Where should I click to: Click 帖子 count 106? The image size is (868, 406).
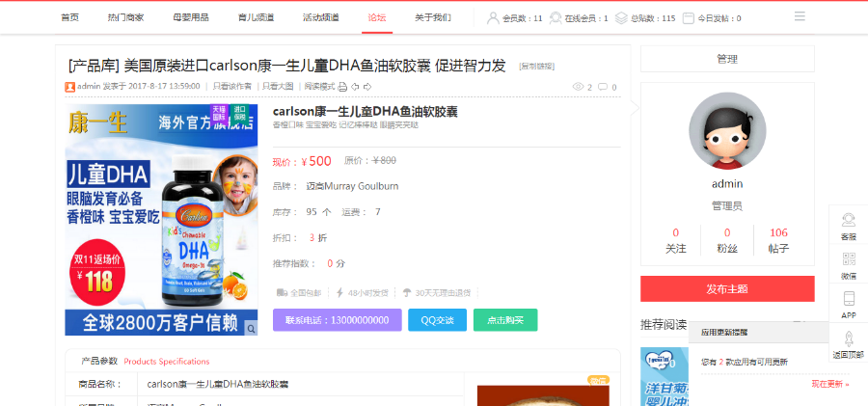(779, 232)
